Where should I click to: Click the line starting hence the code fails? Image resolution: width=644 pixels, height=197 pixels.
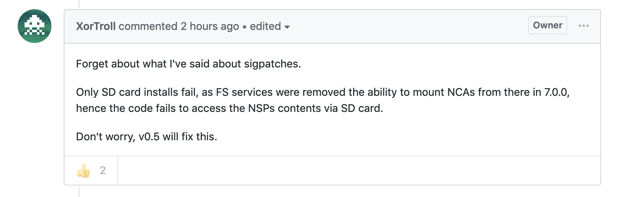point(229,108)
